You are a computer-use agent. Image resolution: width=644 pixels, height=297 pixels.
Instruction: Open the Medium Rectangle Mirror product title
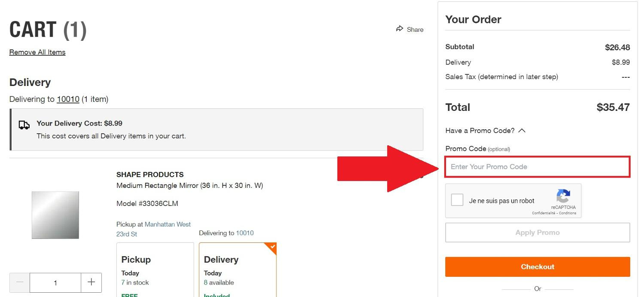click(189, 186)
